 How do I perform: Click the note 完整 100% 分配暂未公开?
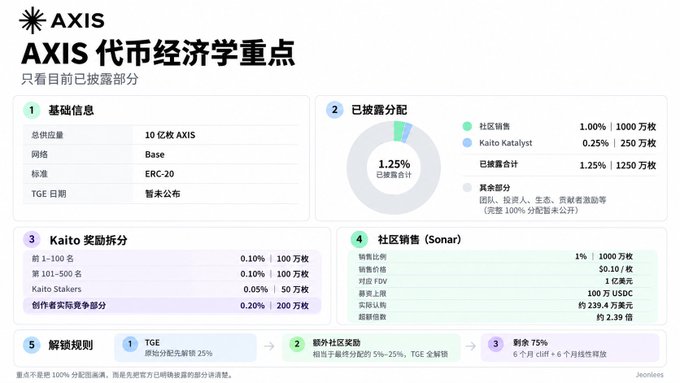531,210
